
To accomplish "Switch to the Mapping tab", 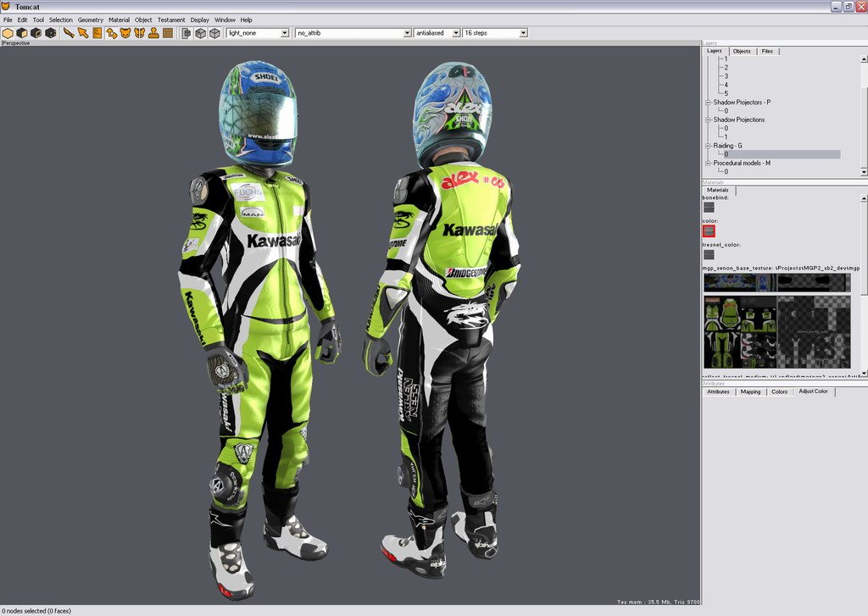I will (x=751, y=391).
